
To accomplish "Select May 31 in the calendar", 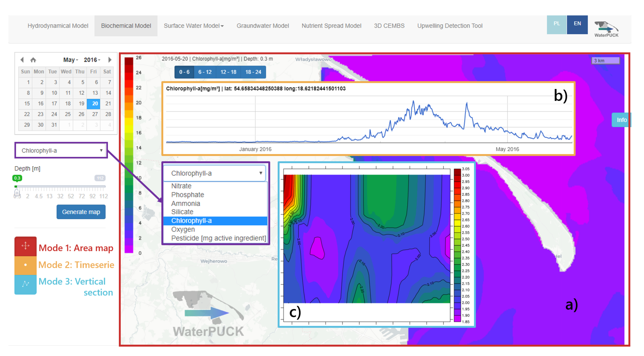I will point(53,125).
